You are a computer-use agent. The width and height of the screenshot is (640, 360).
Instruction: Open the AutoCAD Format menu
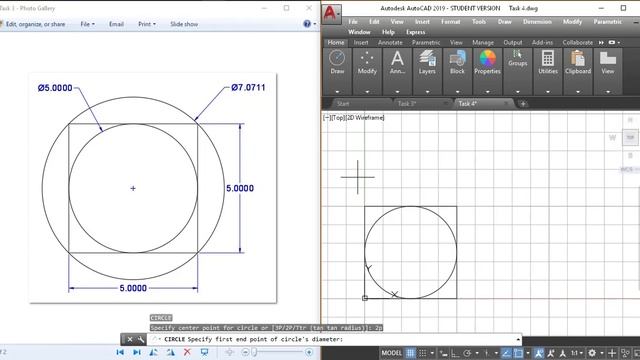pyautogui.click(x=451, y=22)
